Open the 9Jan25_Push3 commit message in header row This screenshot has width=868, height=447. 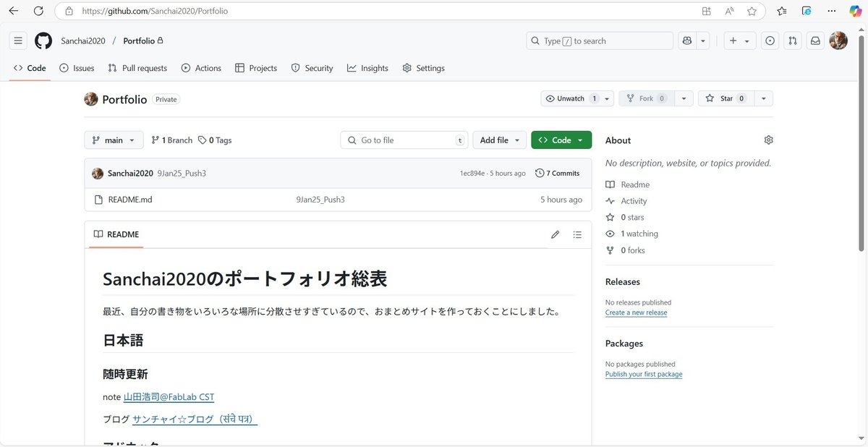182,173
